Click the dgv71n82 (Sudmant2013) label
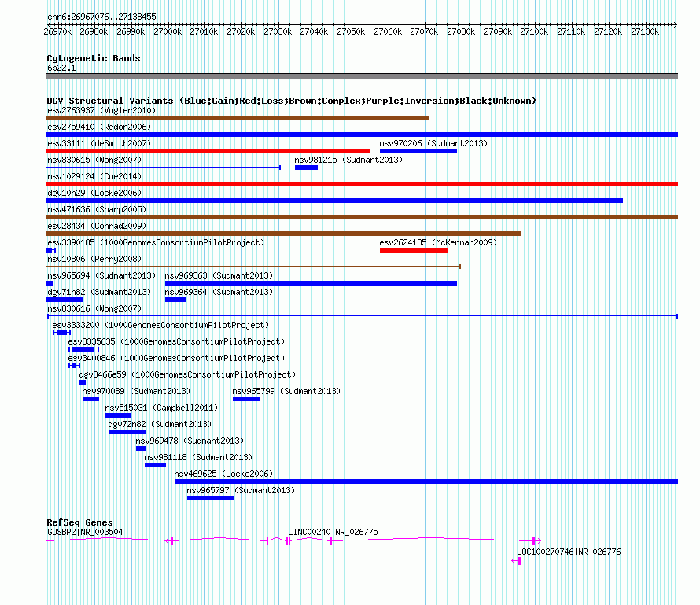 tap(99, 292)
